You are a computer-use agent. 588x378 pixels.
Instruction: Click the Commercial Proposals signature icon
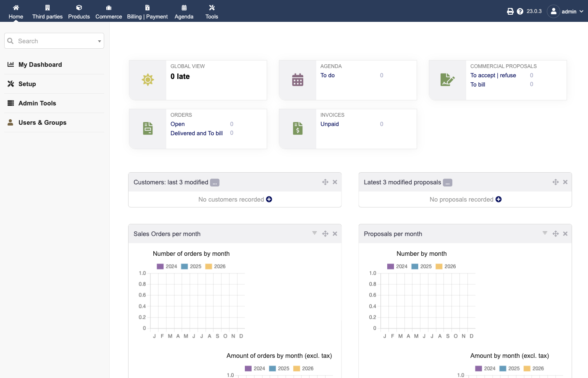coord(448,80)
